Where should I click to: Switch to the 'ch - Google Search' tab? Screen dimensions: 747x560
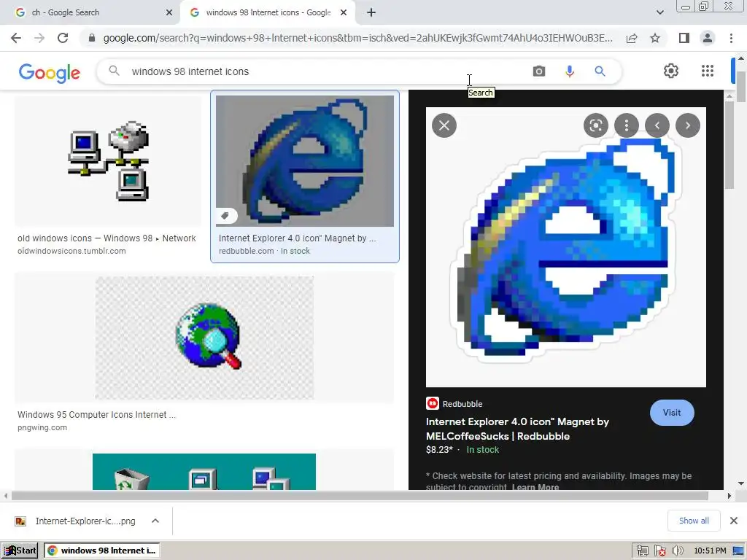[90, 12]
